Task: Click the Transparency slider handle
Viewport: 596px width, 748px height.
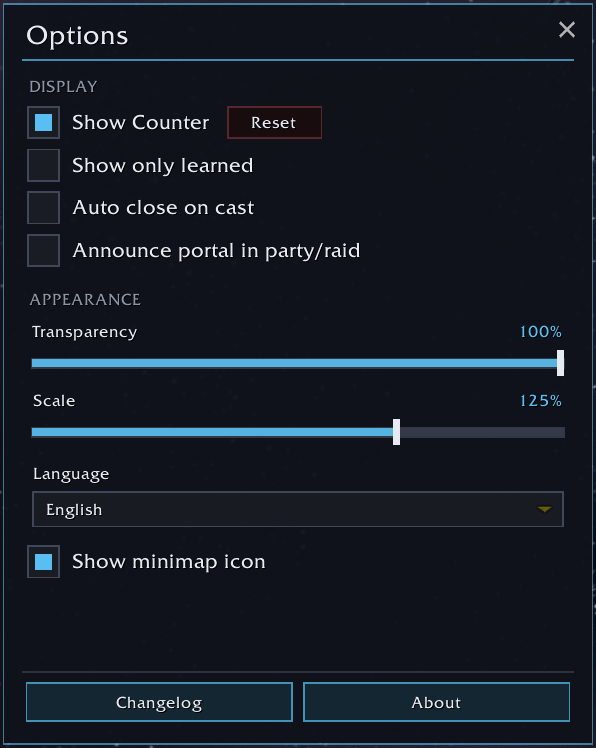Action: point(561,363)
